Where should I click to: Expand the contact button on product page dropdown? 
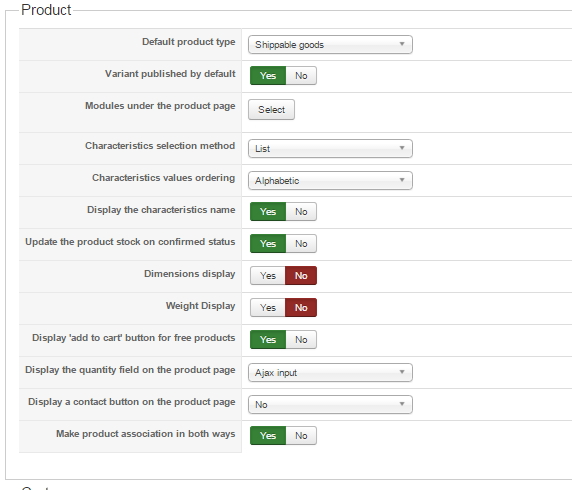(x=330, y=405)
